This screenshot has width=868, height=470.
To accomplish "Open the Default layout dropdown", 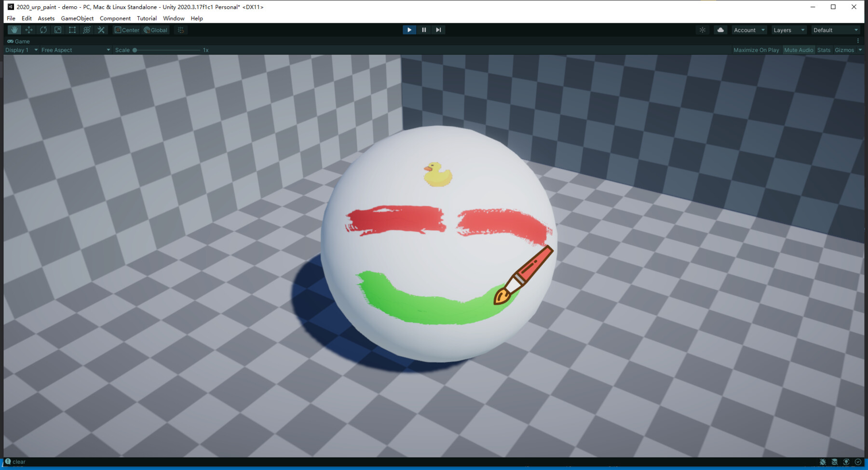I will [835, 29].
